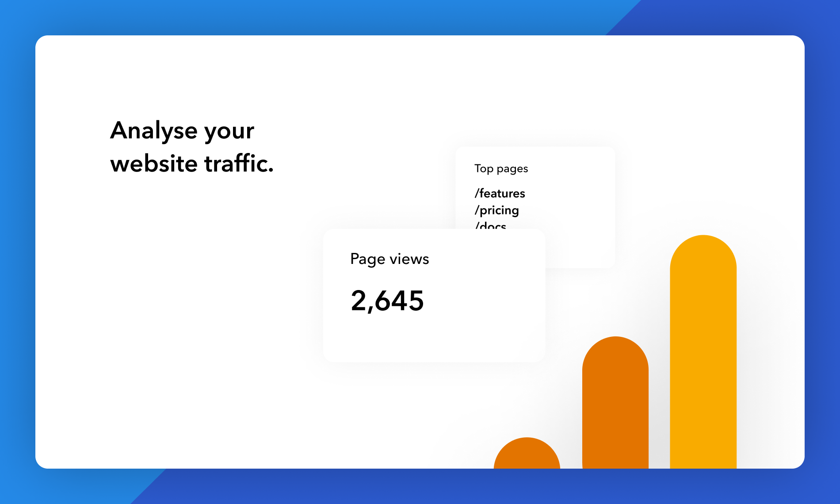Click the "Page views" label
The height and width of the screenshot is (504, 840).
[x=389, y=259]
